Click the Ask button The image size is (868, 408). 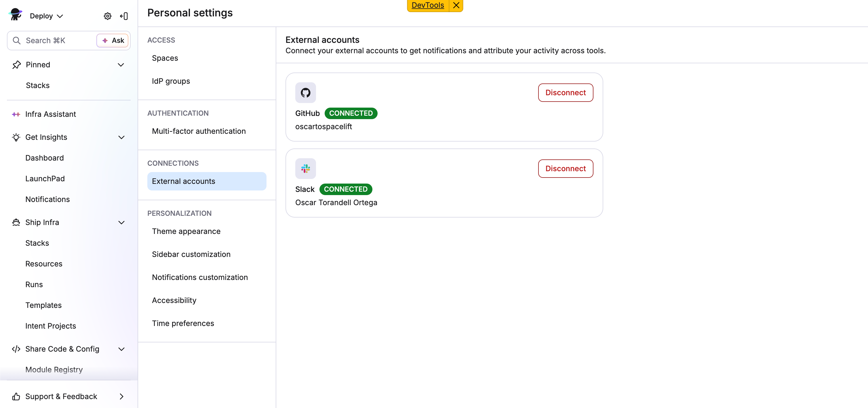(x=113, y=41)
